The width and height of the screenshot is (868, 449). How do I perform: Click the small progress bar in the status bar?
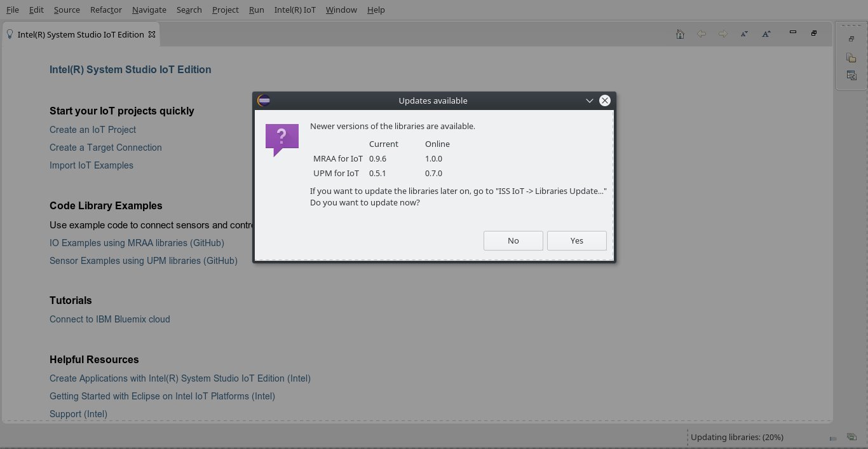click(833, 438)
